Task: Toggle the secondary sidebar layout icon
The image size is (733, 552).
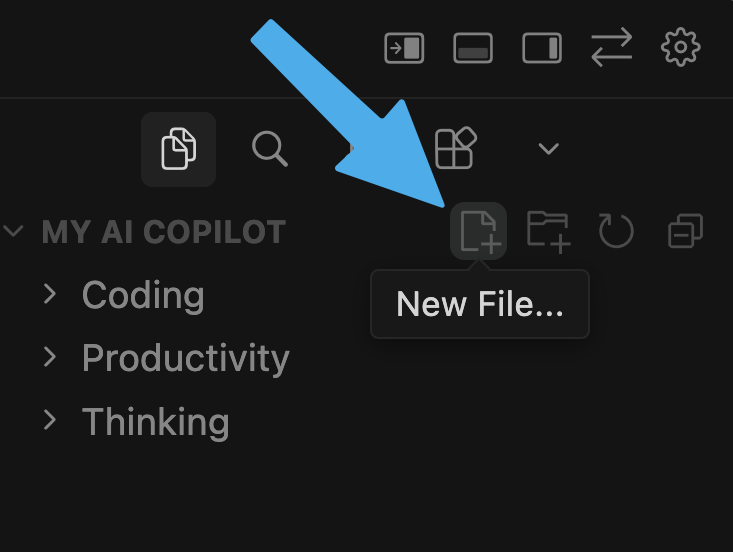Action: tap(542, 48)
